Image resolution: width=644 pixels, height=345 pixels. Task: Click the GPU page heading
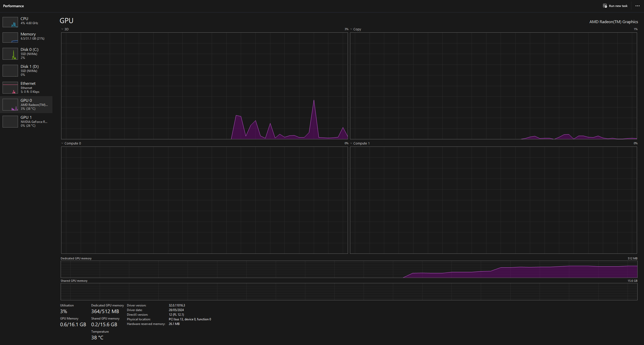pyautogui.click(x=67, y=21)
